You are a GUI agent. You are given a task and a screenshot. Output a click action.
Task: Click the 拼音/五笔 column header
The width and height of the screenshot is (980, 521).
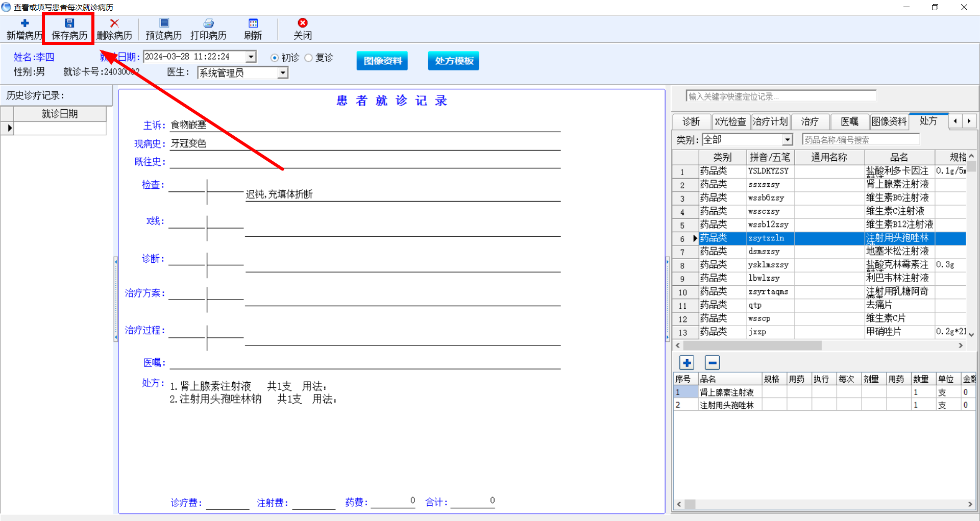coord(770,157)
